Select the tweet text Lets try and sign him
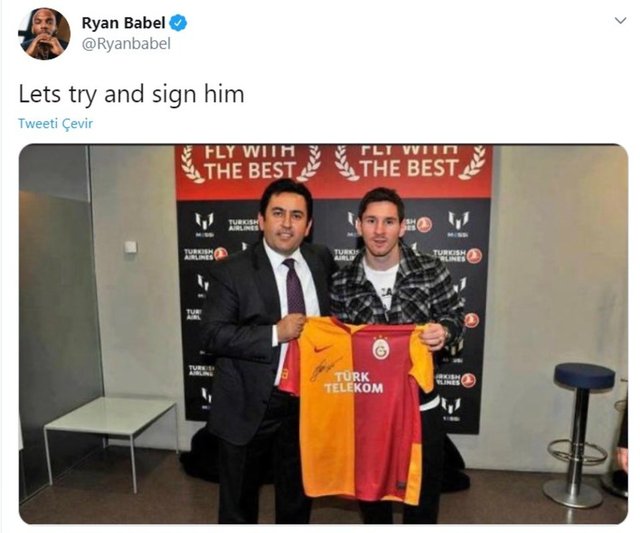 coord(131,94)
